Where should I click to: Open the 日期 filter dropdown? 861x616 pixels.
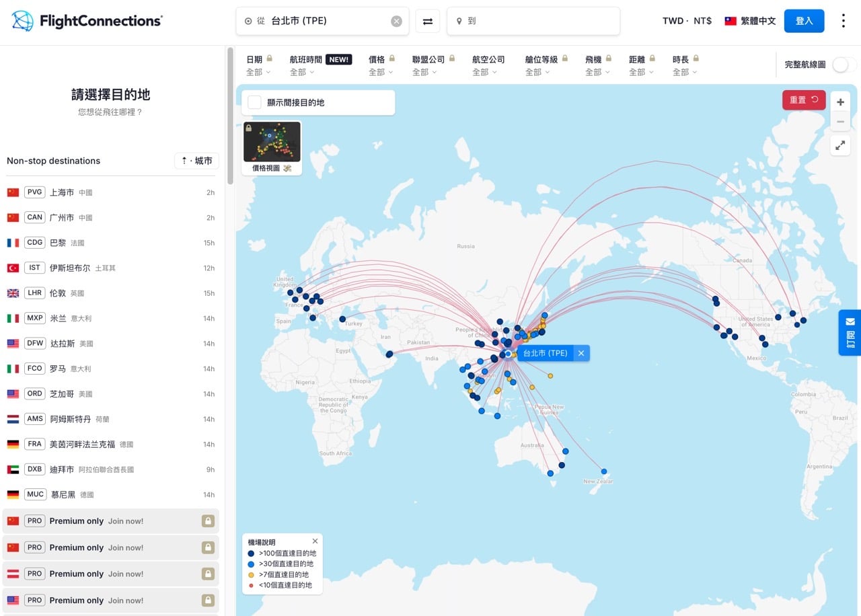click(x=259, y=66)
